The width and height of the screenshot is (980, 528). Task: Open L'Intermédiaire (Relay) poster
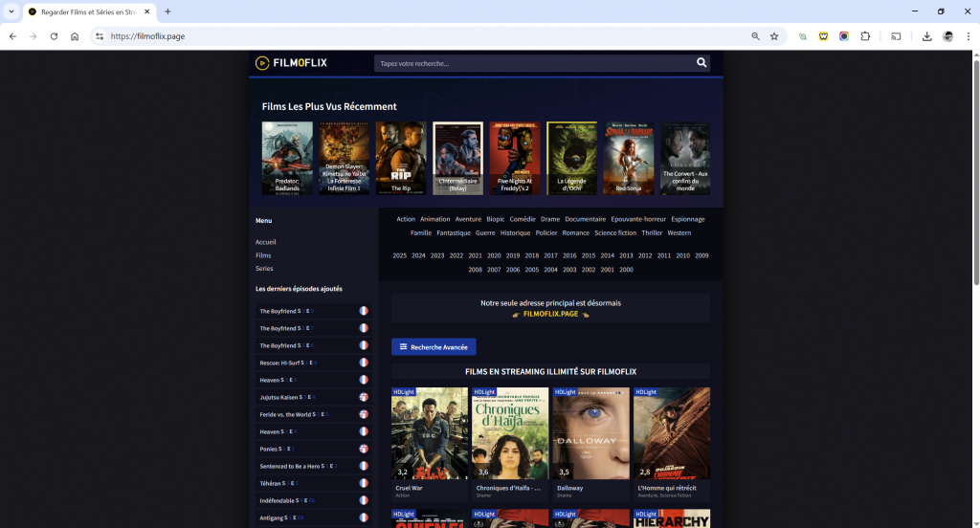click(x=457, y=158)
